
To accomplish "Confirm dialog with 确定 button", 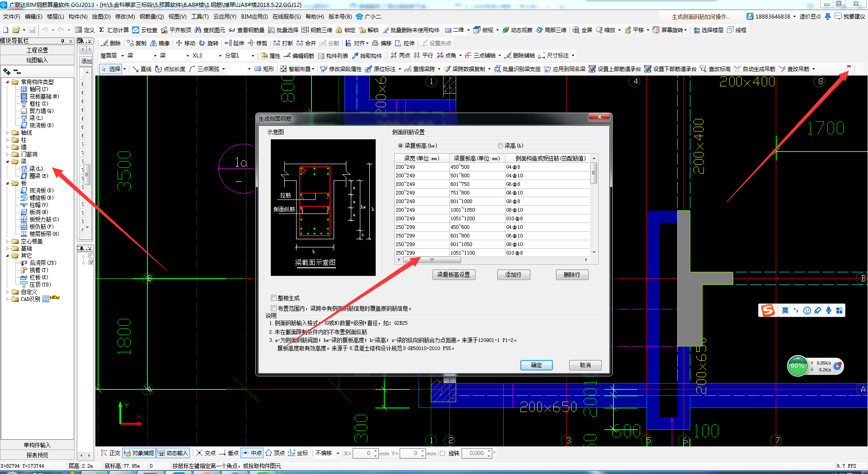I will pyautogui.click(x=536, y=365).
